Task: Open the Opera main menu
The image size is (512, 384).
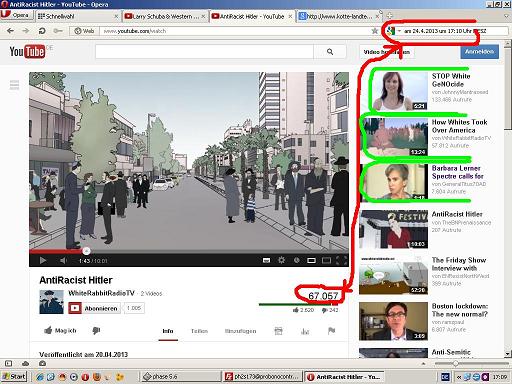Action: [16, 15]
